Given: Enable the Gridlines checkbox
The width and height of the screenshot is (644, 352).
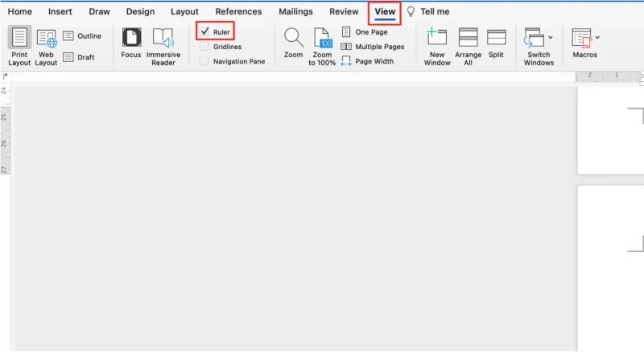Looking at the screenshot, I should click(x=204, y=47).
